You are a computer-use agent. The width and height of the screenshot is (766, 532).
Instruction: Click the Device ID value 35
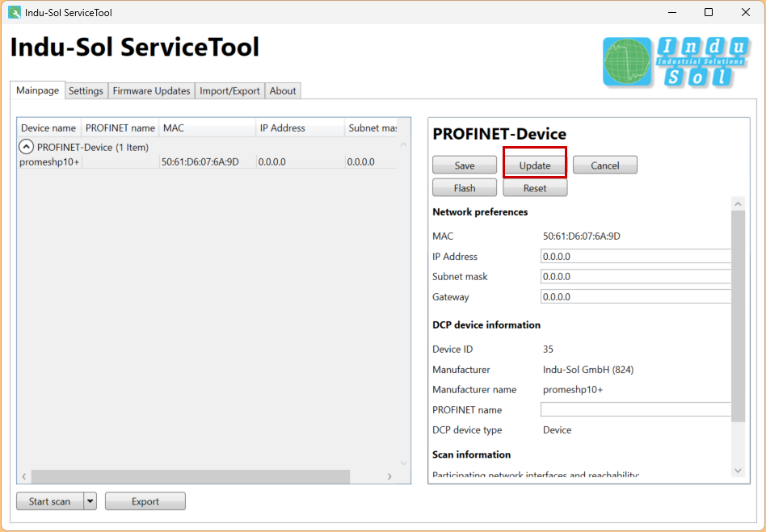click(548, 349)
